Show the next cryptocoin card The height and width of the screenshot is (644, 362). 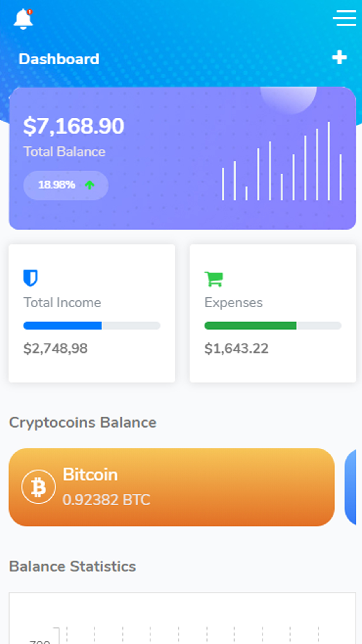pyautogui.click(x=351, y=487)
